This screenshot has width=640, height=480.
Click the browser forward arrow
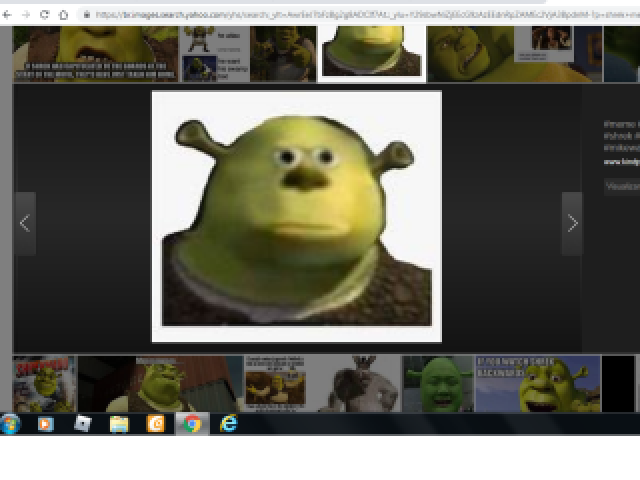pyautogui.click(x=26, y=15)
